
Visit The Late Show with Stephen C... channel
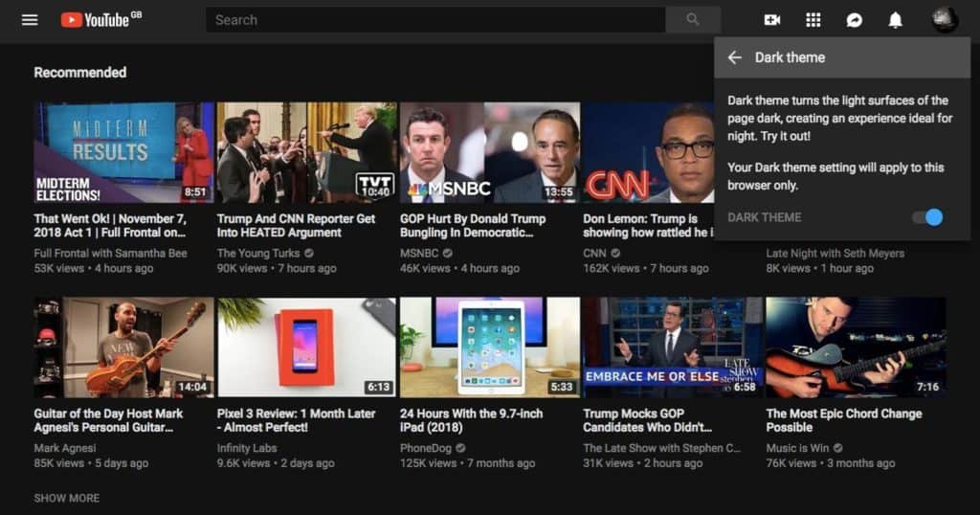662,448
